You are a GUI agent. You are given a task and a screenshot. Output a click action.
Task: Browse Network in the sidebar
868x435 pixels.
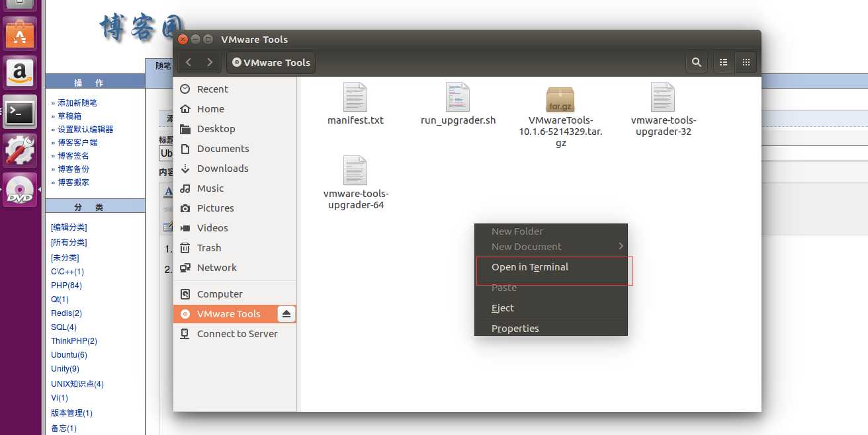(235, 268)
